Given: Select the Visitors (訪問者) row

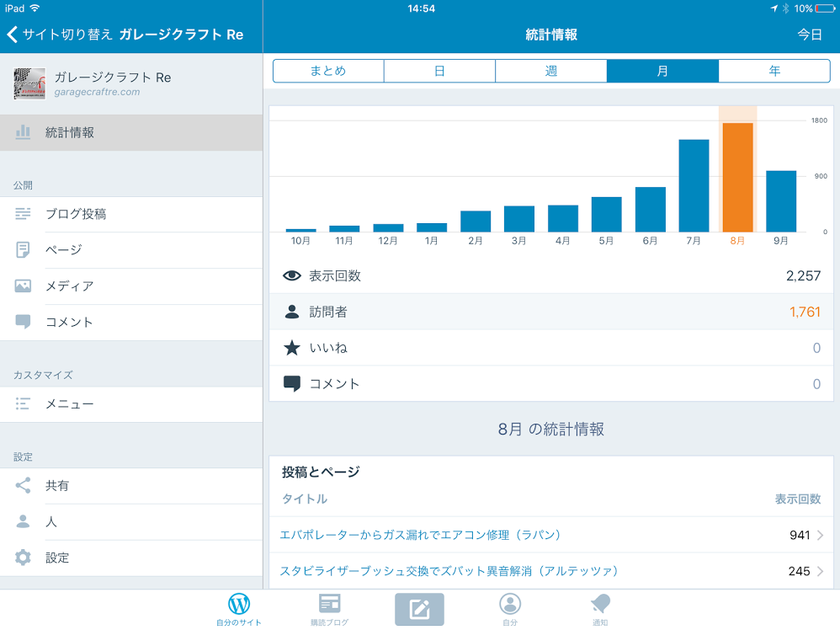Looking at the screenshot, I should tap(551, 312).
